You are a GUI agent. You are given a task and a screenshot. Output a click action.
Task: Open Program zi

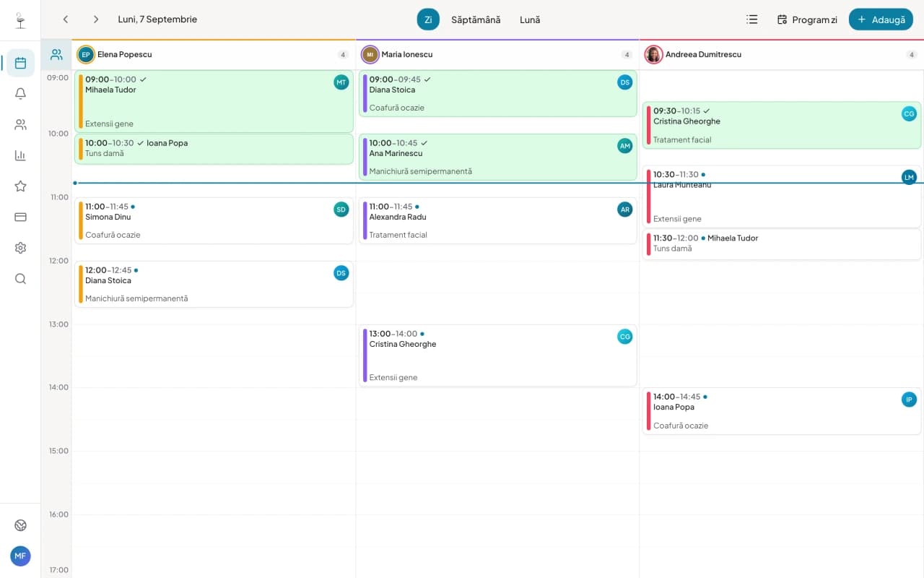(807, 20)
